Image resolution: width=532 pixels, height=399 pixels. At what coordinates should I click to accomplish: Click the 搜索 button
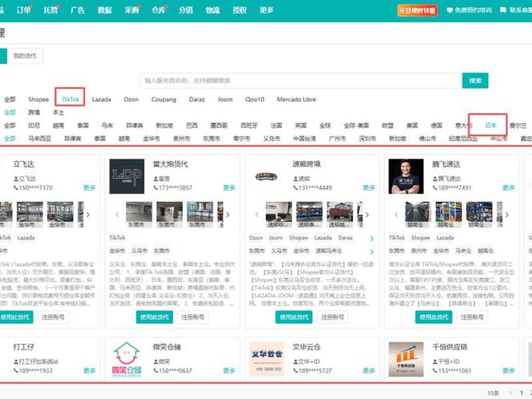tap(475, 80)
